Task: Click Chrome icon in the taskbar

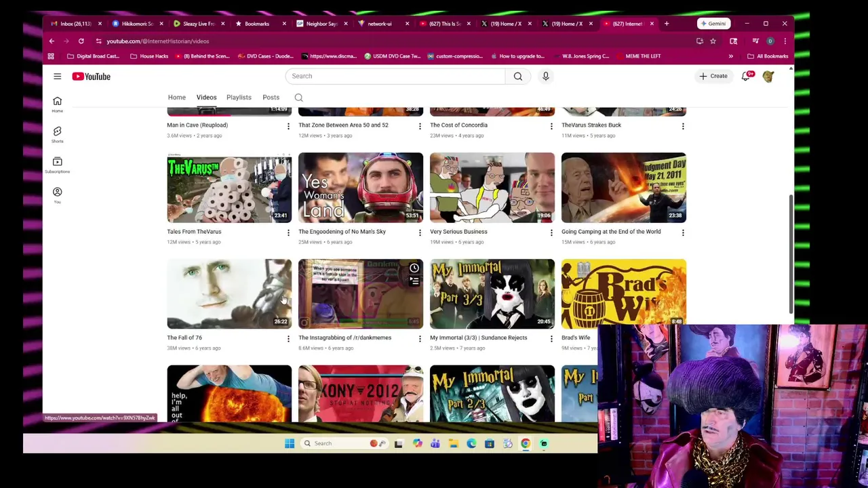Action: tap(526, 443)
